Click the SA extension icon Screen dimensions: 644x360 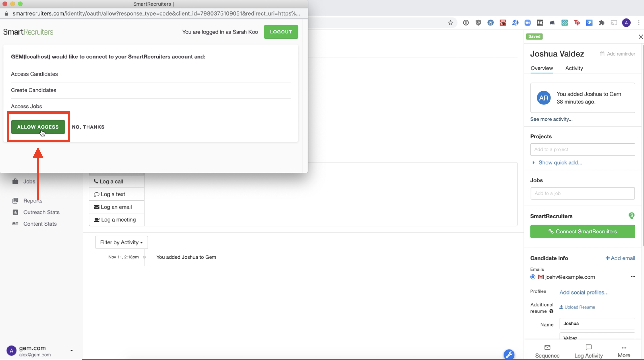point(540,23)
